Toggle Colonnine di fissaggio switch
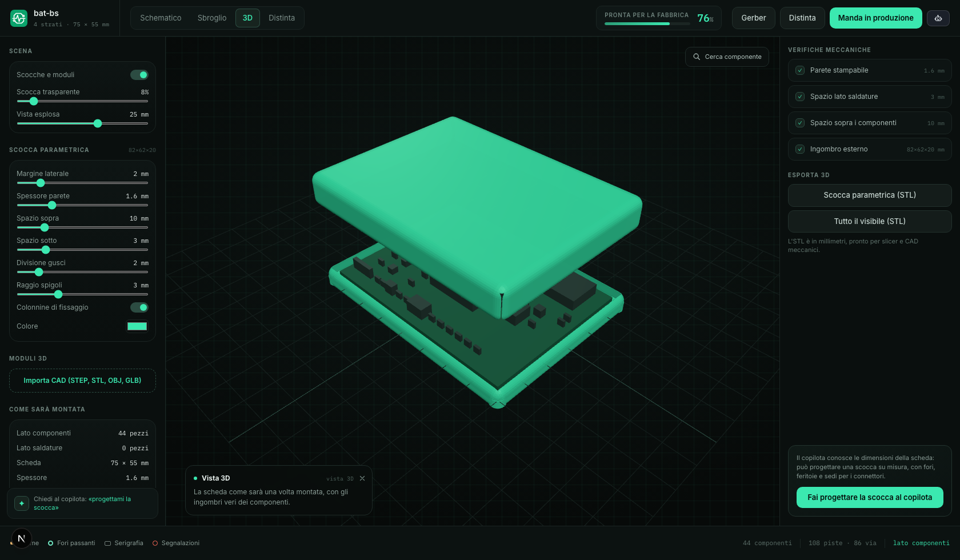 pos(139,307)
